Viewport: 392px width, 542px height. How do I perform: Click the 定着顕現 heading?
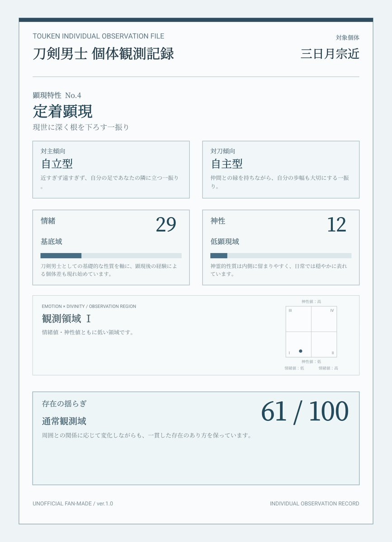(62, 111)
